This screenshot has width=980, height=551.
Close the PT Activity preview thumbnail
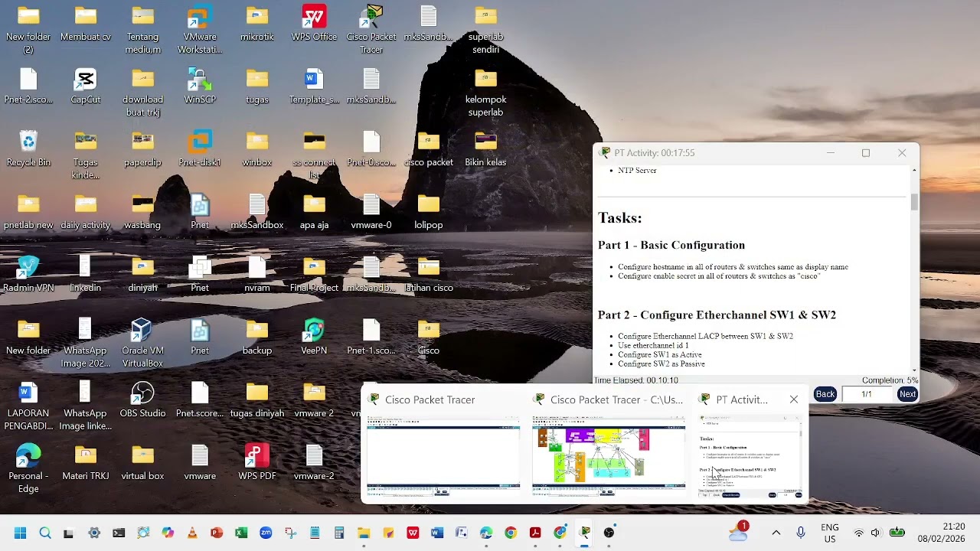[x=793, y=399]
